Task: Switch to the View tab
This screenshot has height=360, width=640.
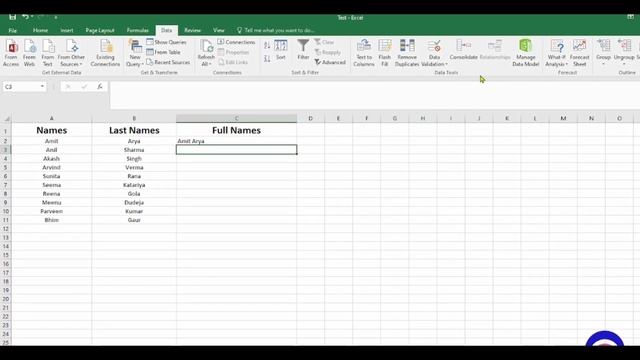Action: 219,30
